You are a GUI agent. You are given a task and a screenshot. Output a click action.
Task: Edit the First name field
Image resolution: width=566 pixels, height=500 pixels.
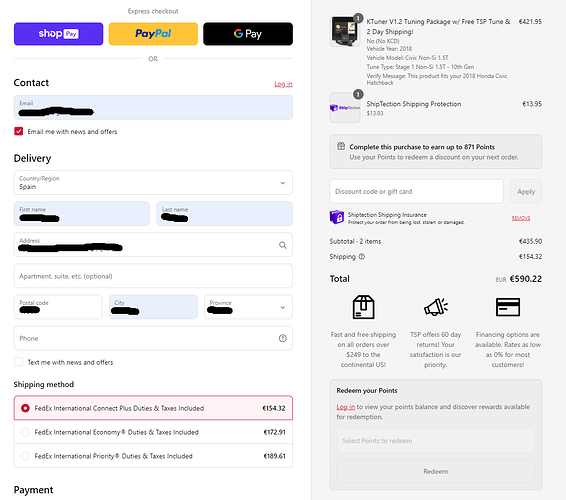coord(82,214)
